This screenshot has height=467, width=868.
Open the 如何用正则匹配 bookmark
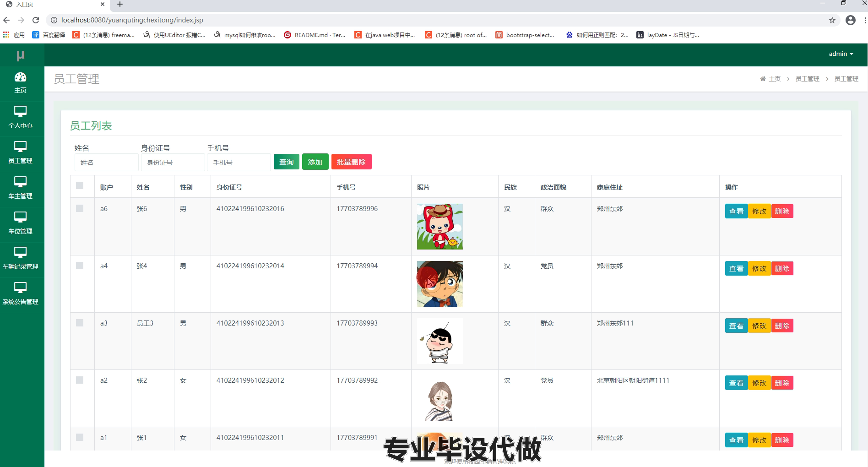coord(597,35)
